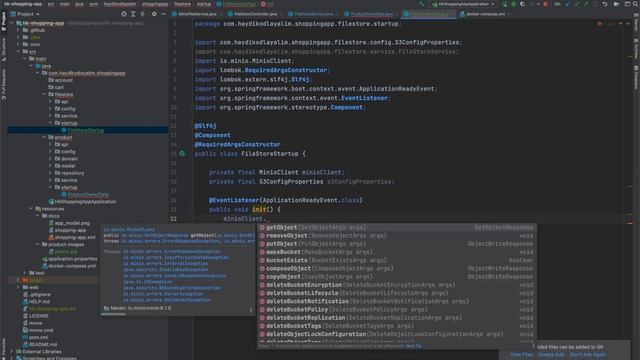Open the Database tool window sidebar
Viewport: 640px width, 360px height.
(x=636, y=78)
